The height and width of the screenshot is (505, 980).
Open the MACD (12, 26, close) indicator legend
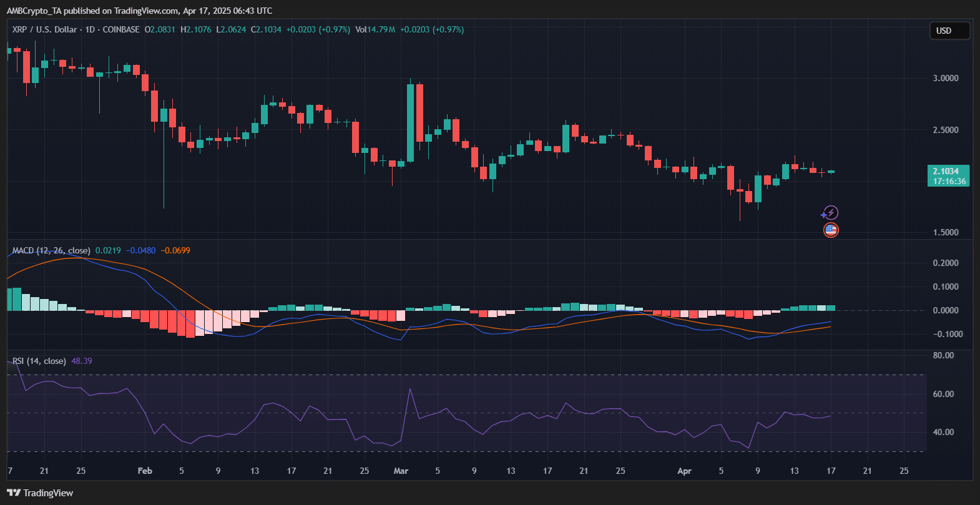(x=51, y=250)
